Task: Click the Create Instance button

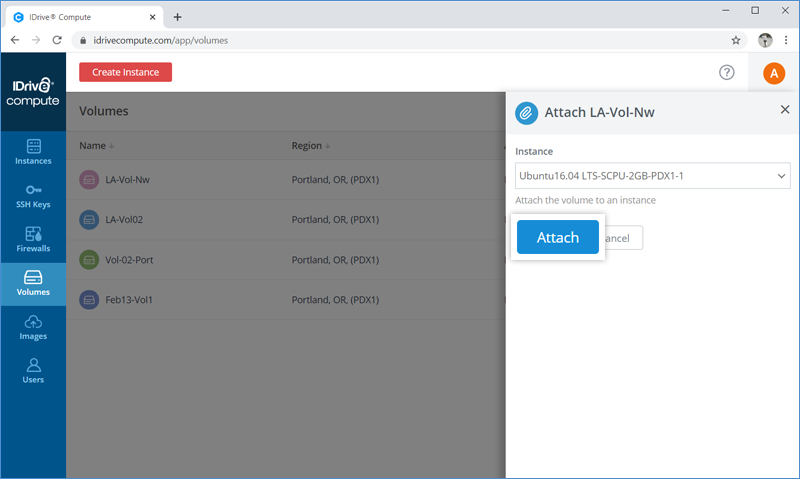Action: pyautogui.click(x=126, y=72)
